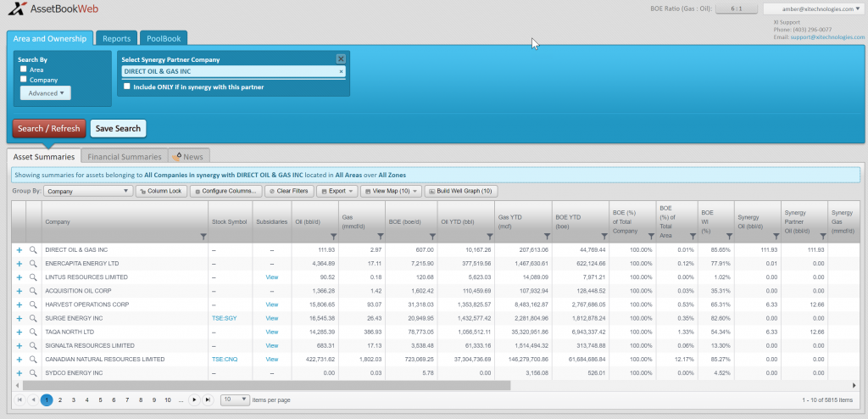The image size is (868, 419).
Task: View subsidiaries of HARVEST OPERATIONS CORP
Action: coord(272,304)
